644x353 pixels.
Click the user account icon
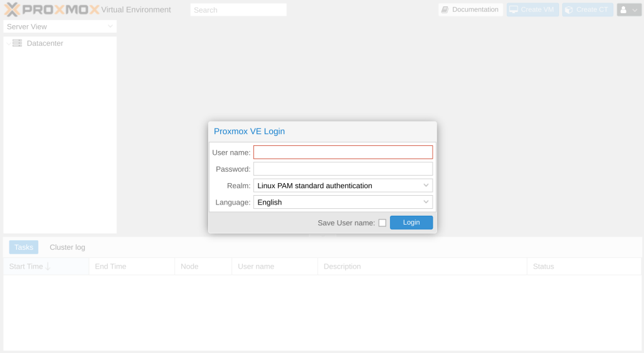624,10
